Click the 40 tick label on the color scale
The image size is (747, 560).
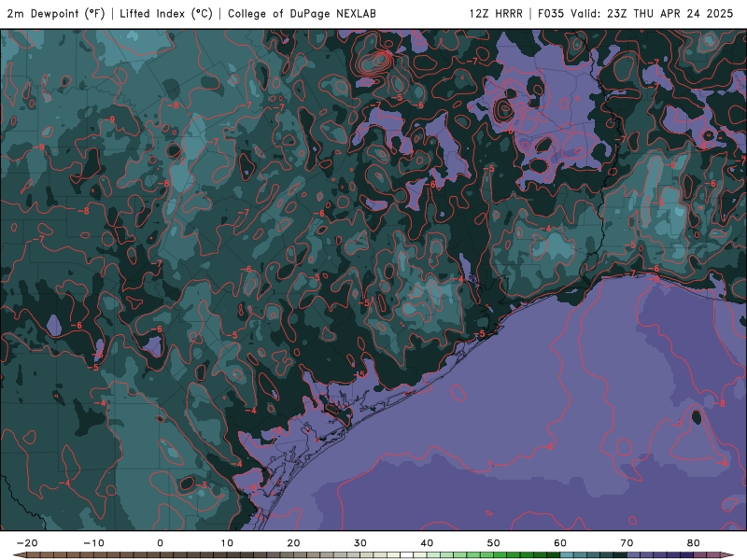pyautogui.click(x=427, y=543)
